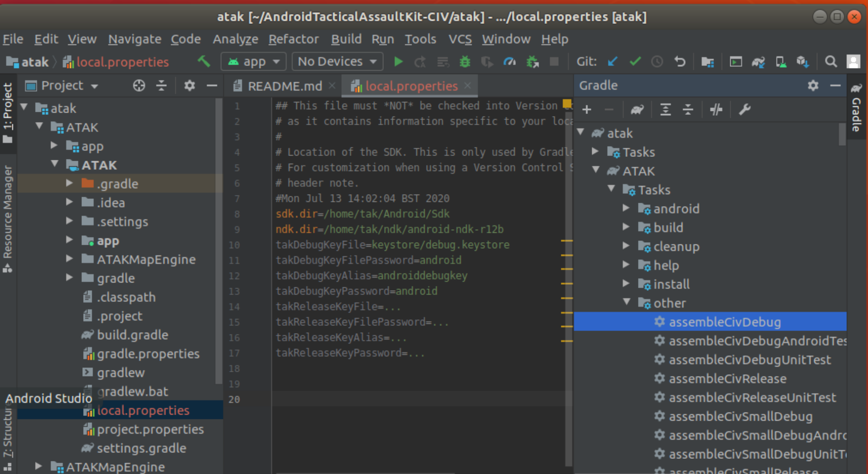Image resolution: width=868 pixels, height=474 pixels.
Task: Hide the Gradle panel minus icon
Action: pyautogui.click(x=836, y=86)
